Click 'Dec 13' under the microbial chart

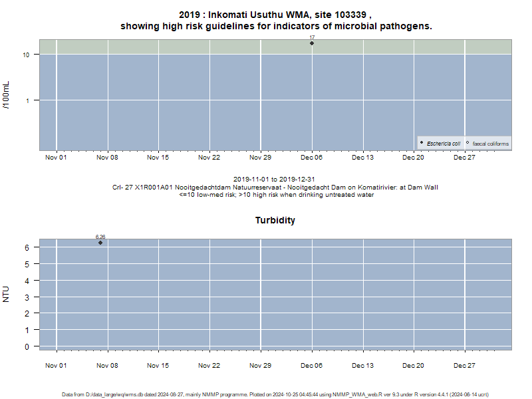(362, 158)
